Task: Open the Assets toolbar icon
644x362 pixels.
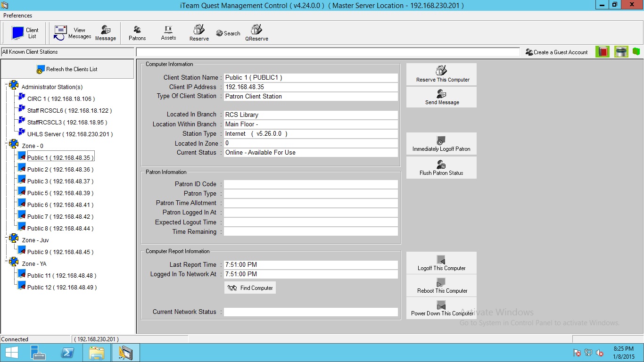Action: [168, 33]
